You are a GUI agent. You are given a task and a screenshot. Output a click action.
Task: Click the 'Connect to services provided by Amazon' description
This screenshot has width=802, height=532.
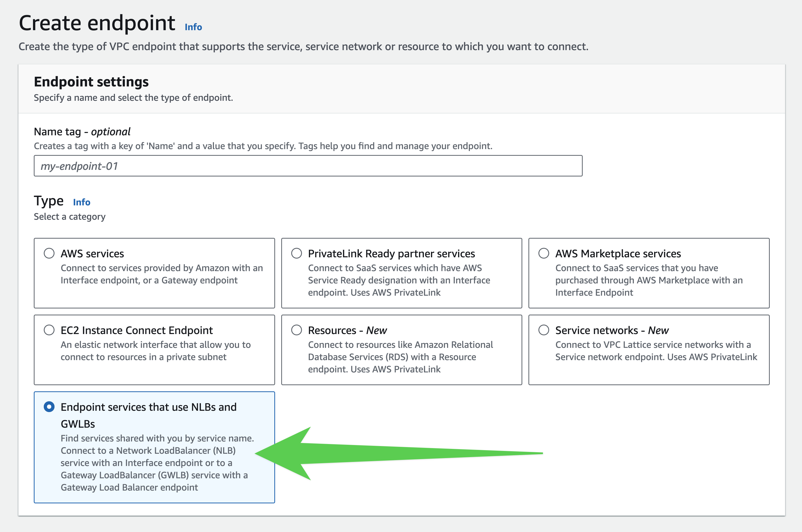[x=162, y=274]
